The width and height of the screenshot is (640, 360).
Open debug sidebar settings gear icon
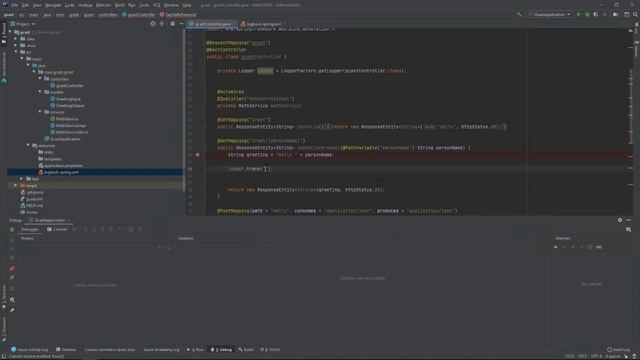click(x=12, y=300)
